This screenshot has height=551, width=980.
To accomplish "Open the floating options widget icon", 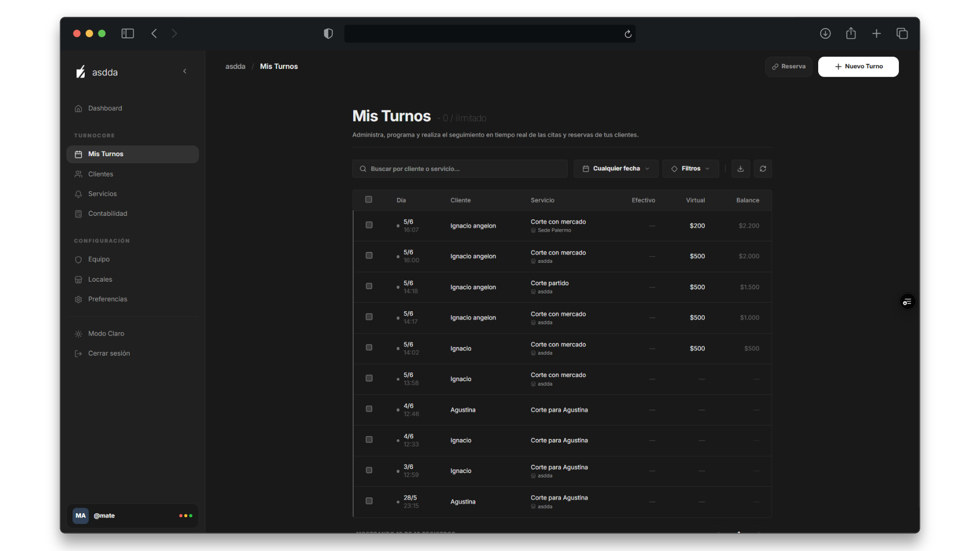I will [x=907, y=302].
